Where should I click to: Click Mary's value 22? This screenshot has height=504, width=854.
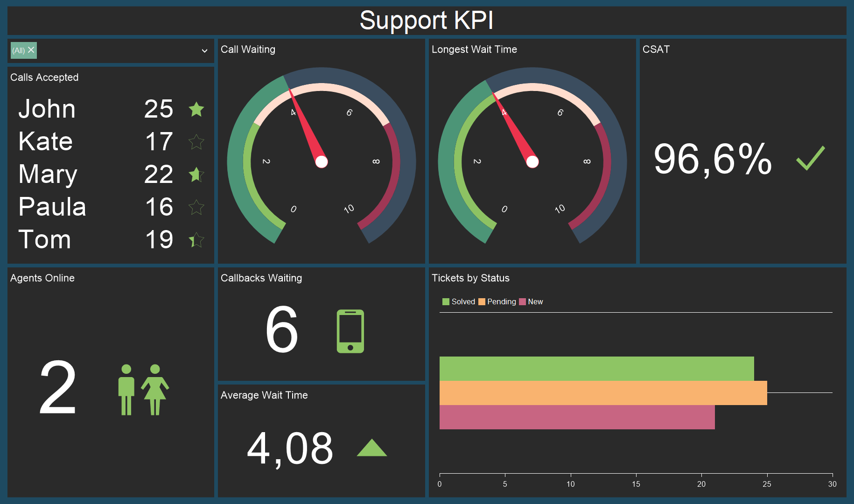tap(159, 175)
